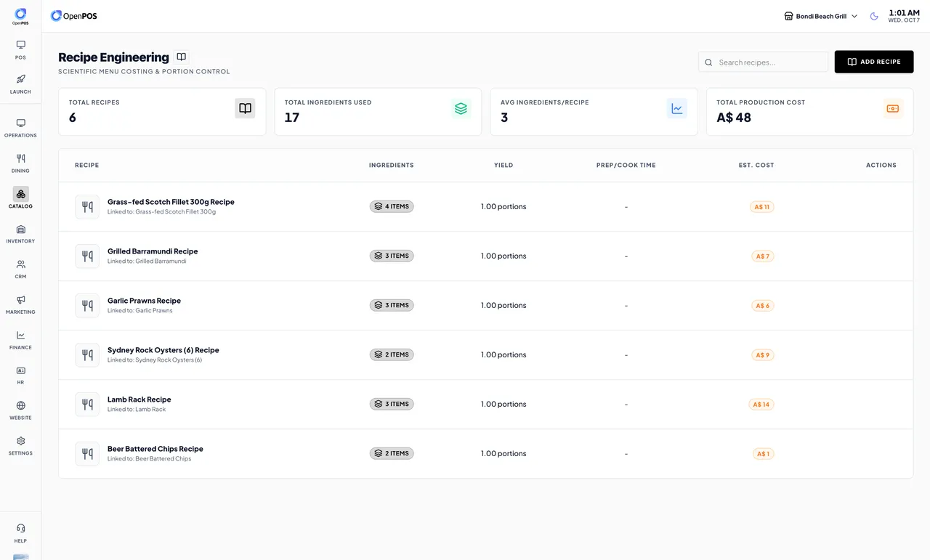Open Sydney Rock Oysters (6) Recipe
Screen dimensions: 930x560
[x=485, y=354]
